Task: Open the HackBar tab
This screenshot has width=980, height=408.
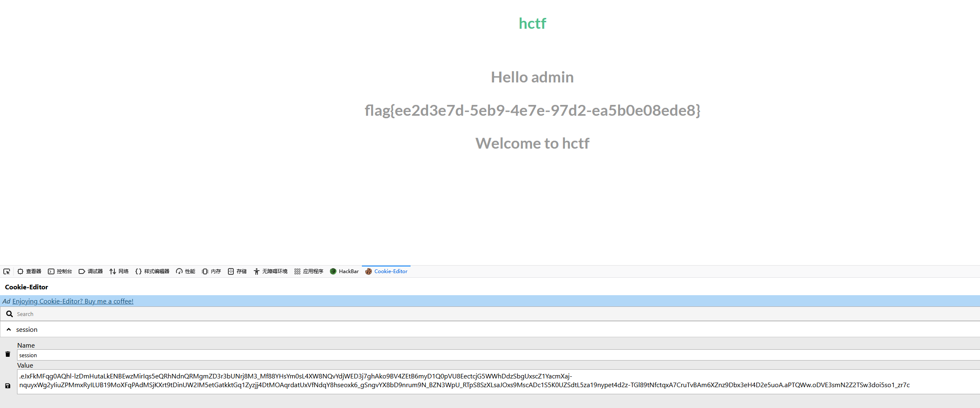Action: tap(344, 271)
